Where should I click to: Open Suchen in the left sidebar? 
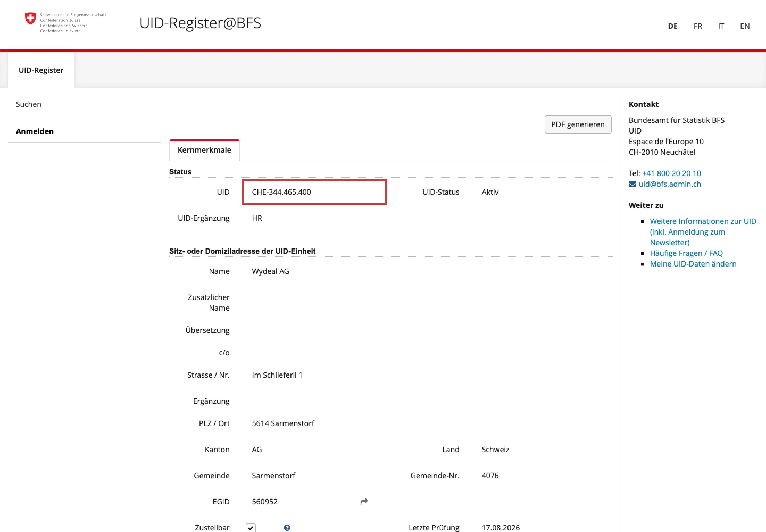click(84, 104)
